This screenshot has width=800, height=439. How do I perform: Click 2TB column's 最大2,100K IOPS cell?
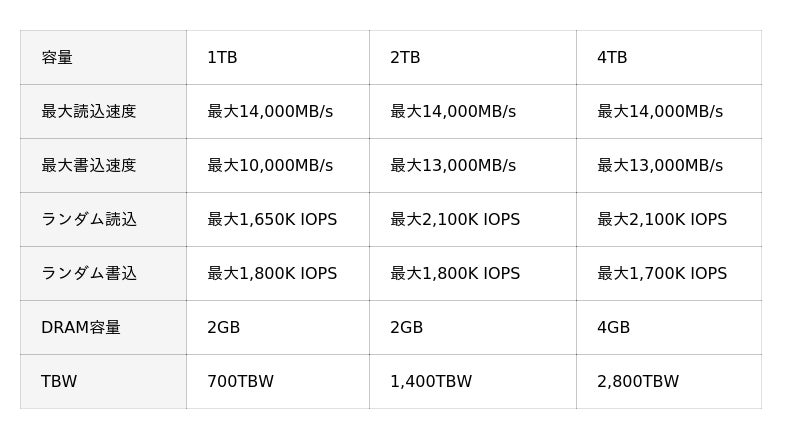pyautogui.click(x=473, y=220)
